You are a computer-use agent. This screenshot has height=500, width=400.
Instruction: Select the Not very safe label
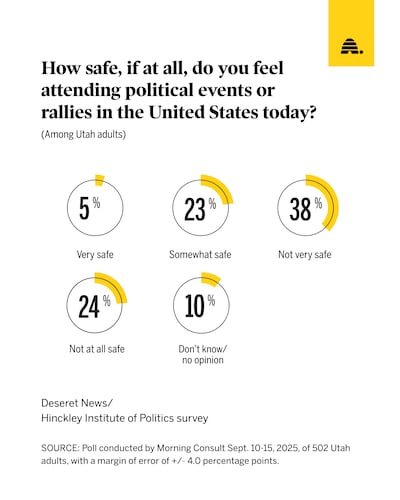click(x=305, y=255)
